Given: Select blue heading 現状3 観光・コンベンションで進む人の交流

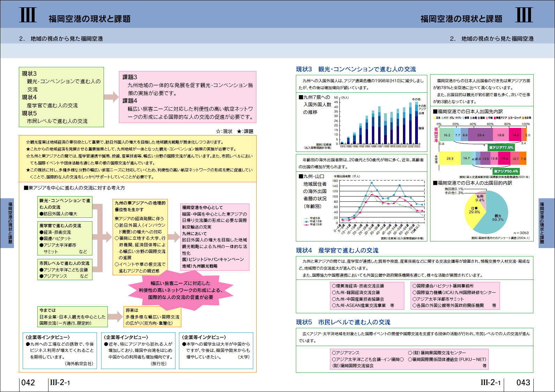Looking at the screenshot, I should (x=356, y=69).
